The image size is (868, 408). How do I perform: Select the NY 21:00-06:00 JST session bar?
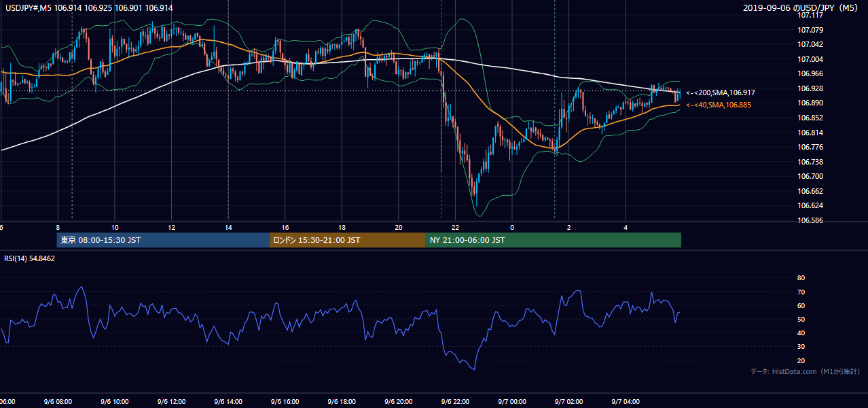[x=554, y=240]
